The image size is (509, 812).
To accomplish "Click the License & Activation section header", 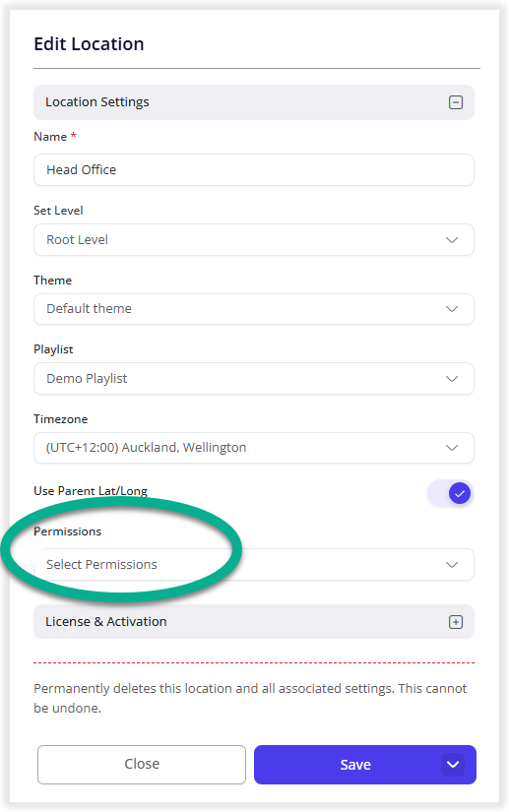I will click(x=254, y=621).
